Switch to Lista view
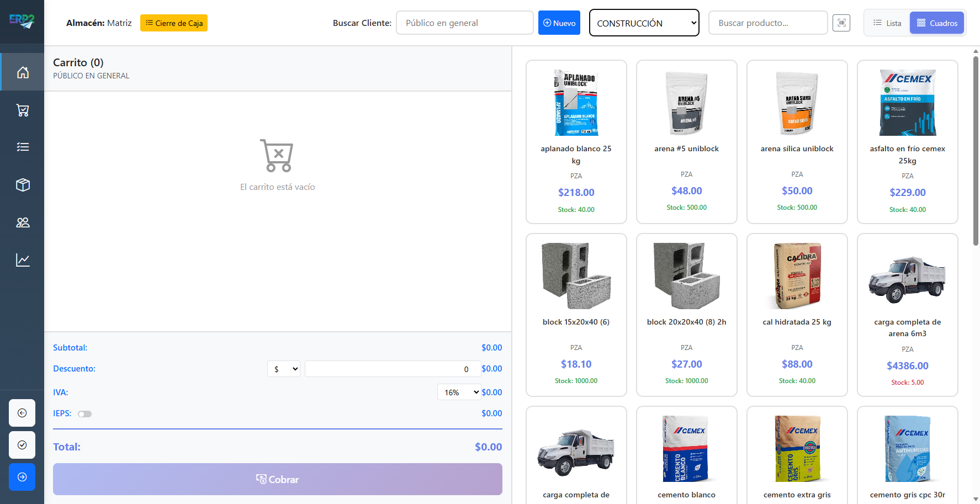980x504 pixels. tap(887, 23)
